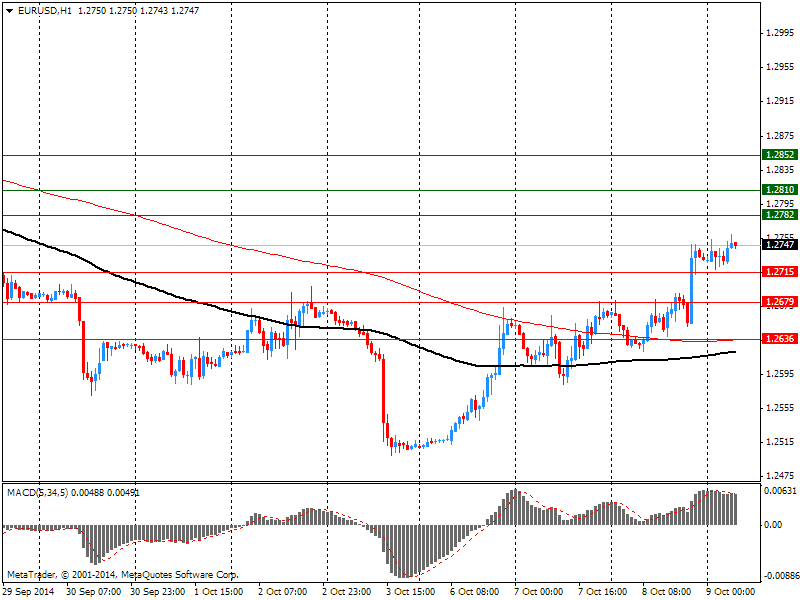This screenshot has height=600, width=800.
Task: Select the 1.2810 green level price label
Action: pos(780,190)
